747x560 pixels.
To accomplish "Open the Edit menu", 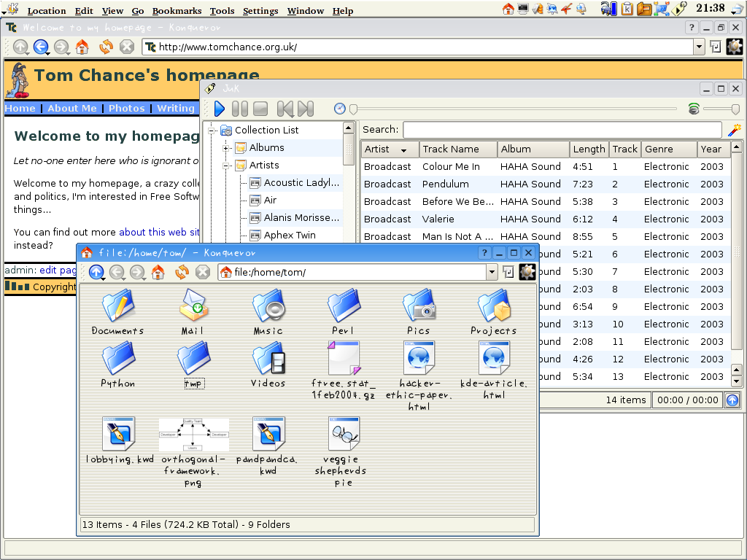I will pyautogui.click(x=84, y=10).
